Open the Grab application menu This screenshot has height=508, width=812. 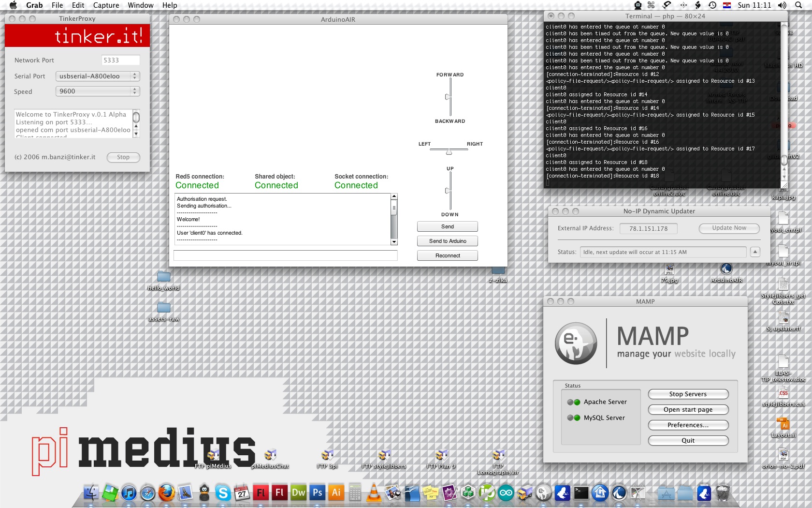(34, 5)
